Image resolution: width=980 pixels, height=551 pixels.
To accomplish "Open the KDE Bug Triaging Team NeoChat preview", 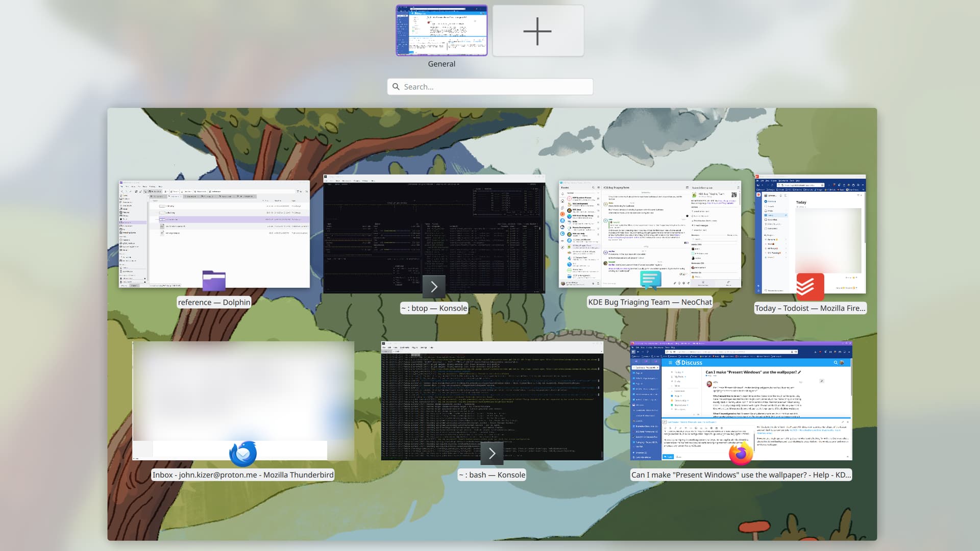I will tap(650, 234).
